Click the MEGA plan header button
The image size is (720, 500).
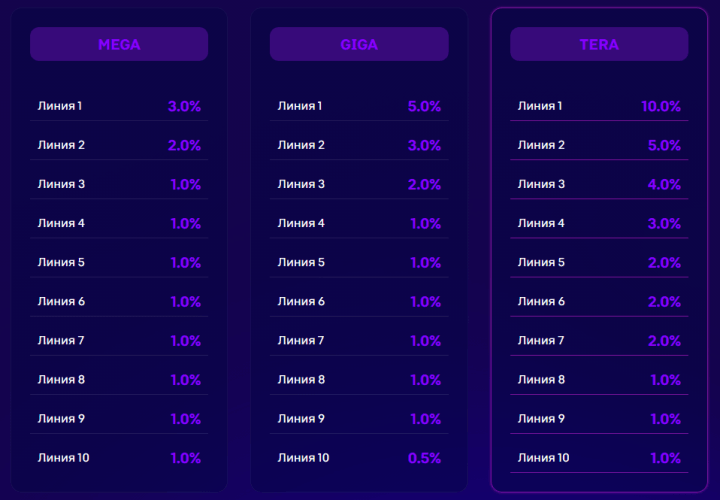tap(119, 45)
